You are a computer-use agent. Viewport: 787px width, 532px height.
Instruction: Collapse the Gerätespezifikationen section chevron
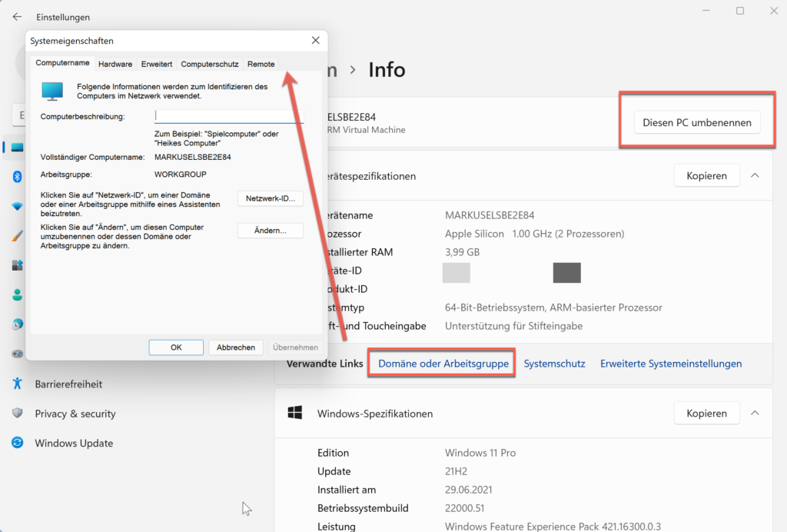[x=755, y=175]
